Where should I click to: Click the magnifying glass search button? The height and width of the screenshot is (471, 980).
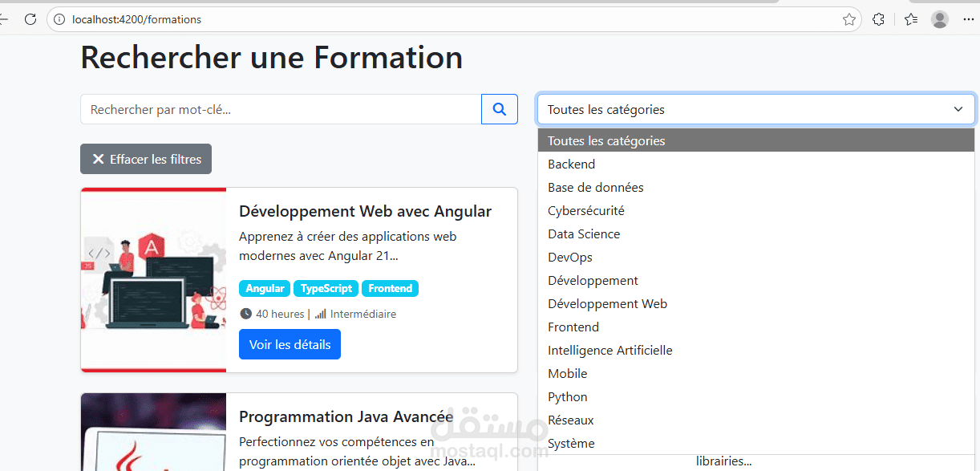500,109
